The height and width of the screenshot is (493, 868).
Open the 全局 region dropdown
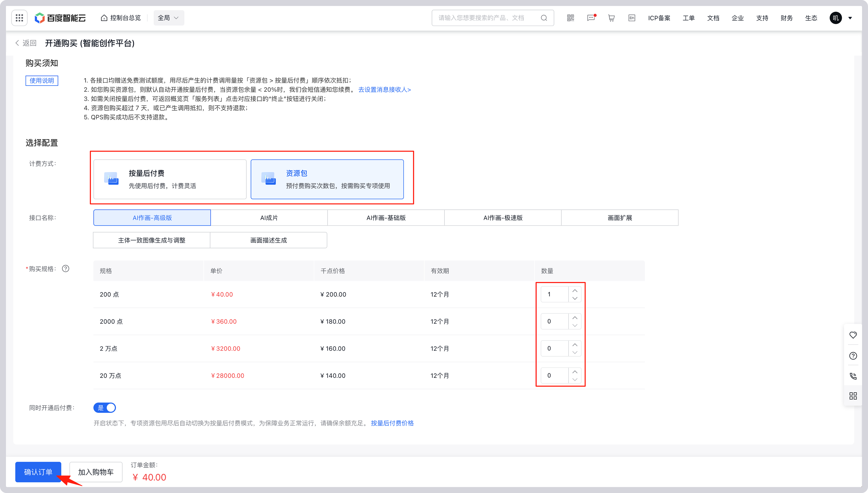[168, 18]
